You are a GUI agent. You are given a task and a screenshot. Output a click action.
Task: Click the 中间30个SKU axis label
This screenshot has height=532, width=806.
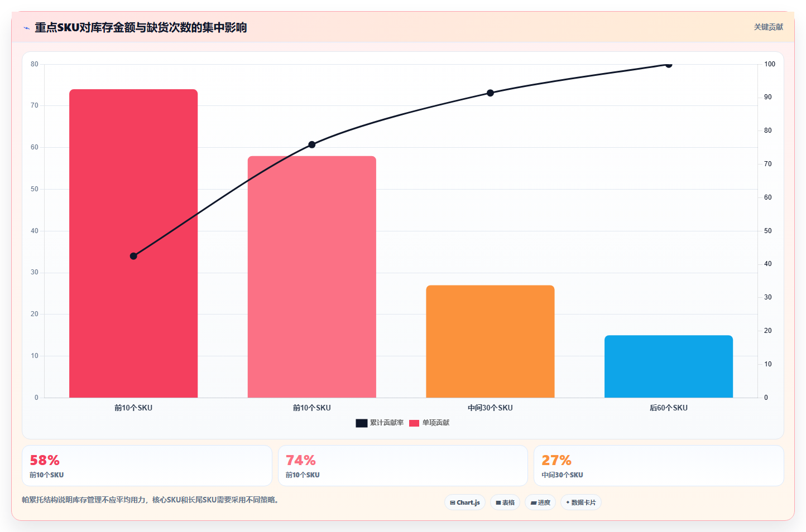click(490, 408)
